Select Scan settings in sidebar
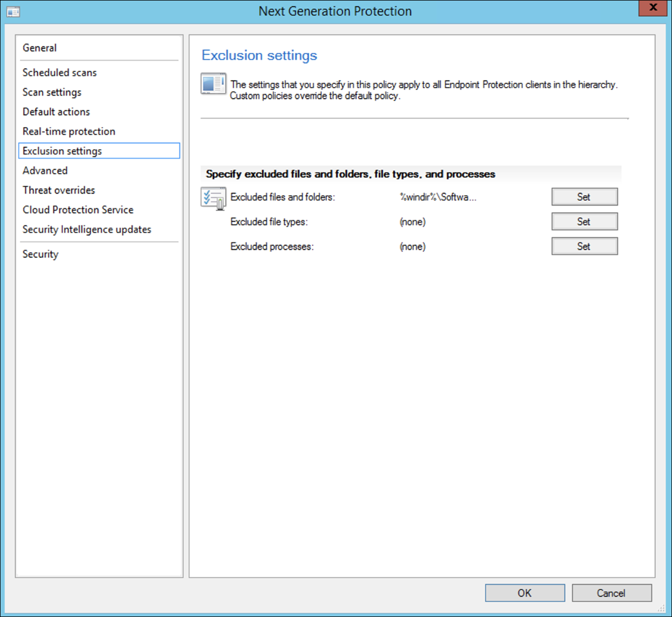Viewport: 672px width, 617px height. [52, 93]
